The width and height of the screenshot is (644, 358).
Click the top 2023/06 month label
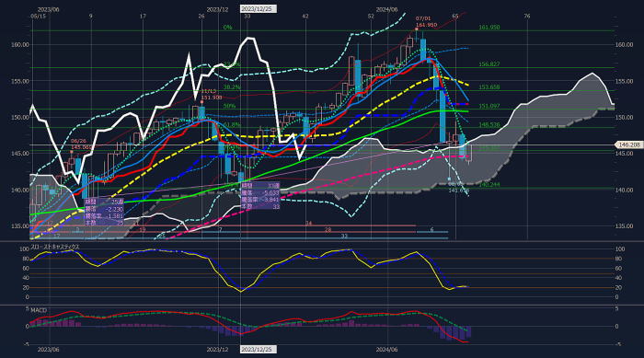(48, 9)
